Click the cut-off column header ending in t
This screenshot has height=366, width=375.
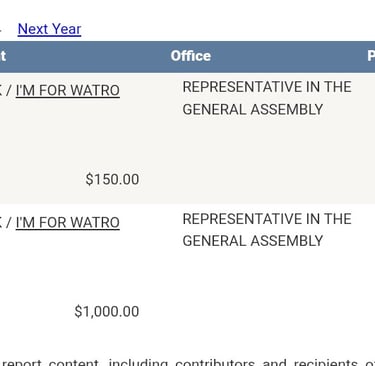(x=3, y=56)
